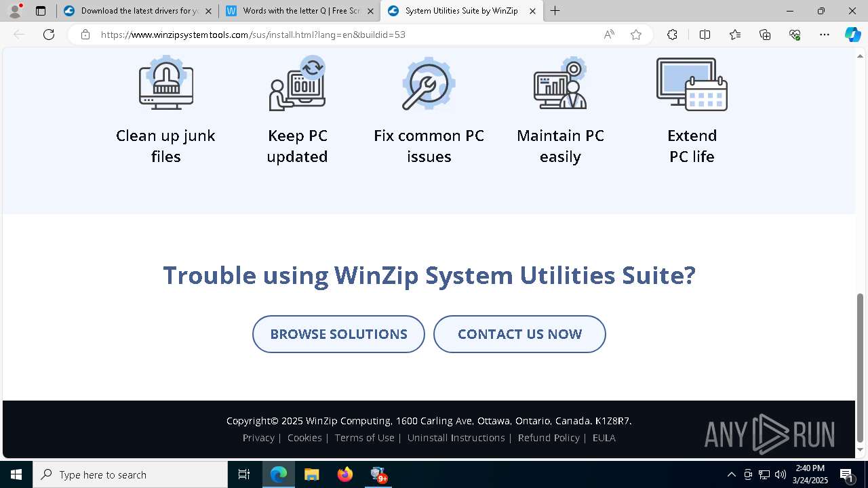868x488 pixels.
Task: Open Task View on the taskbar
Action: 244,474
